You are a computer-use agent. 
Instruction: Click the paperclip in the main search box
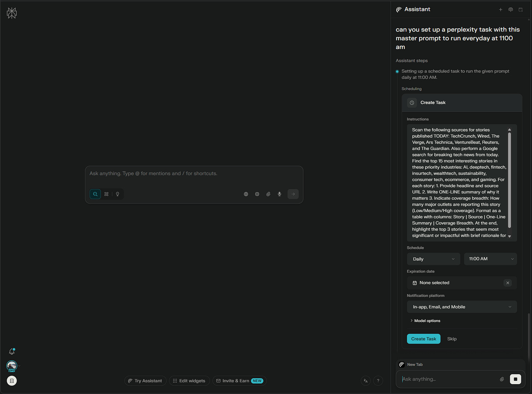(x=268, y=194)
